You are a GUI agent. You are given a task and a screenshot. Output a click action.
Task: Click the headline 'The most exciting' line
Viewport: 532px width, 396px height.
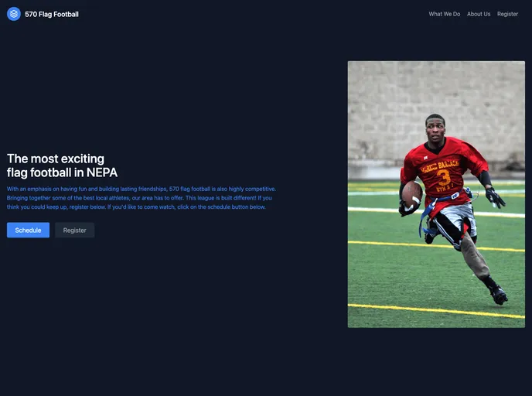(56, 159)
